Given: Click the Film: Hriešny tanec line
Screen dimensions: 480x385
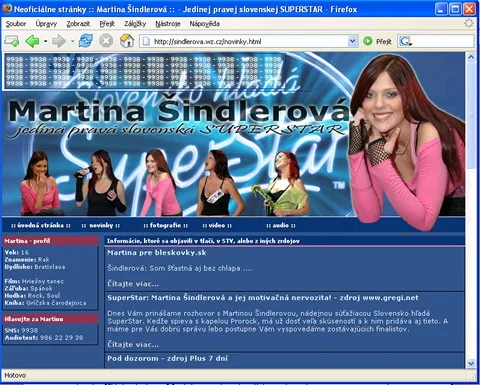Looking at the screenshot, I should click(x=34, y=281).
